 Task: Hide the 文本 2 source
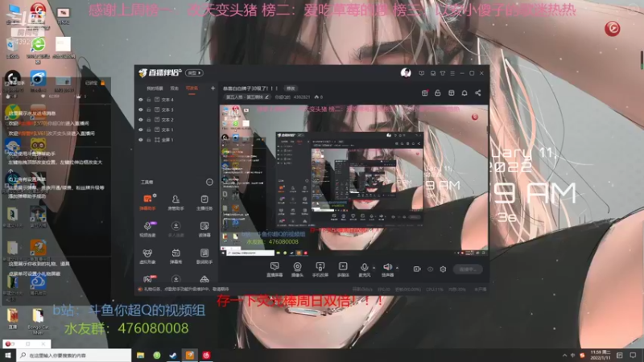(141, 120)
